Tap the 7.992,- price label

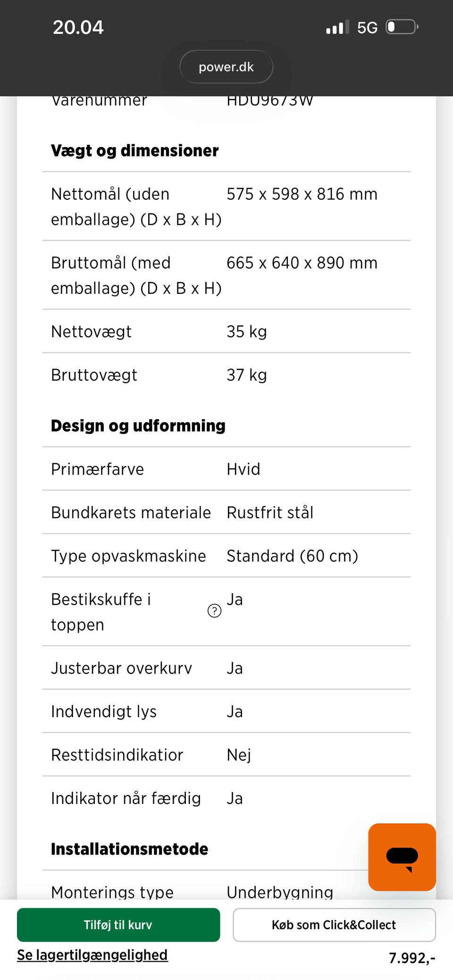pos(412,958)
